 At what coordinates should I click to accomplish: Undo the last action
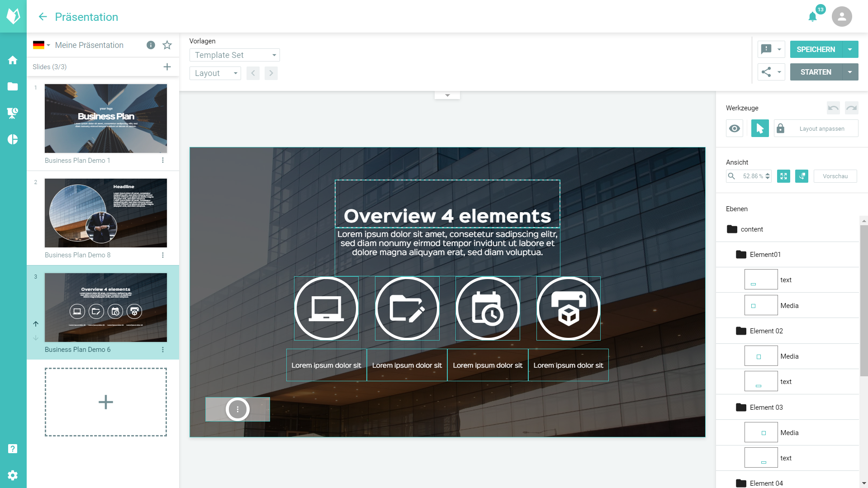click(x=833, y=108)
